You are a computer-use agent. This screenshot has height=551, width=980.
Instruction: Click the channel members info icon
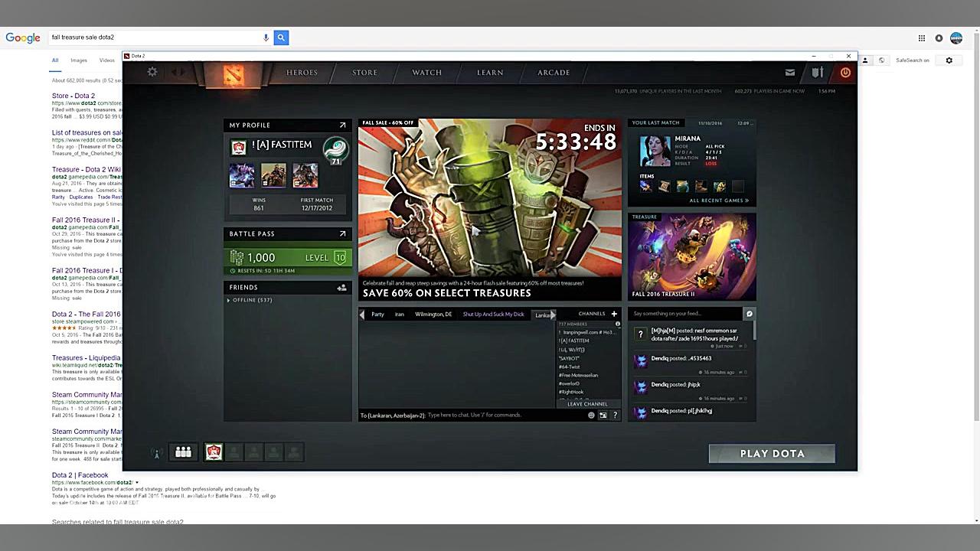coord(618,324)
